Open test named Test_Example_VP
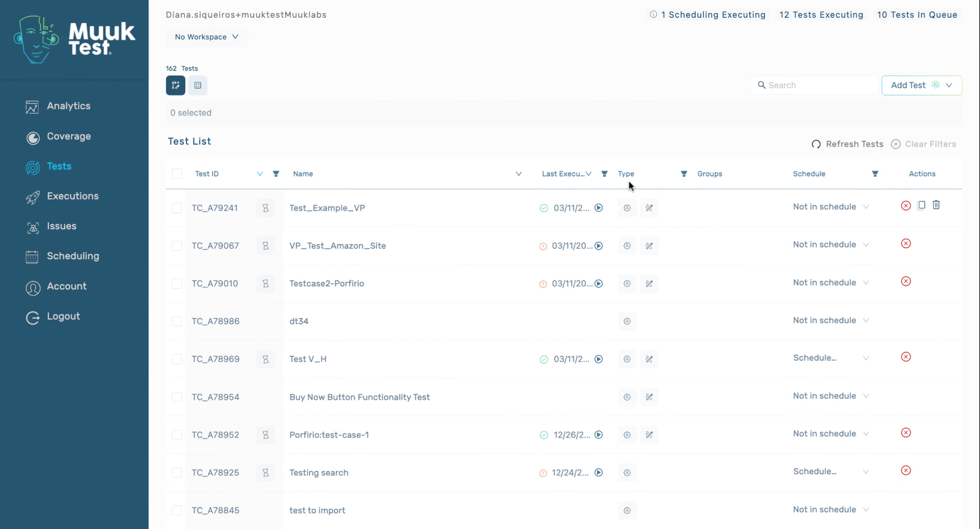 327,208
